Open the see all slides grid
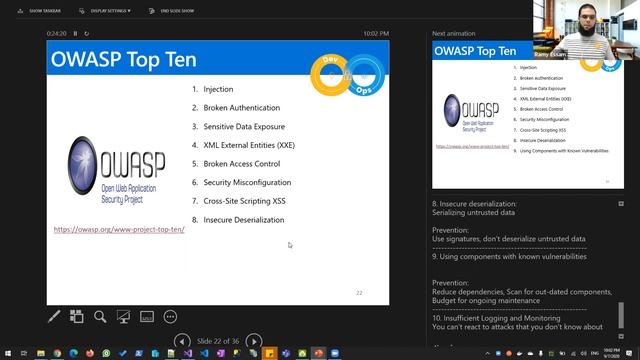640x360 pixels. (76, 316)
